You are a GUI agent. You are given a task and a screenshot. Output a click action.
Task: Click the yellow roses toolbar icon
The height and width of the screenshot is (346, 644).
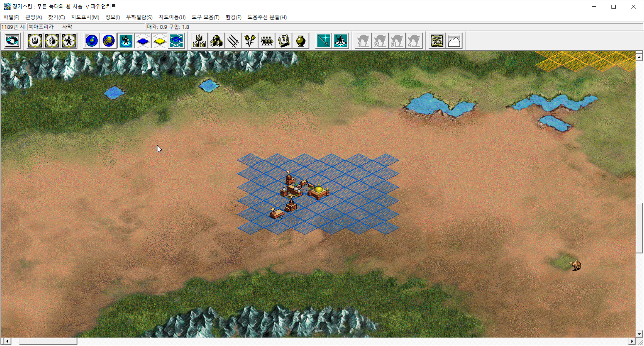250,41
